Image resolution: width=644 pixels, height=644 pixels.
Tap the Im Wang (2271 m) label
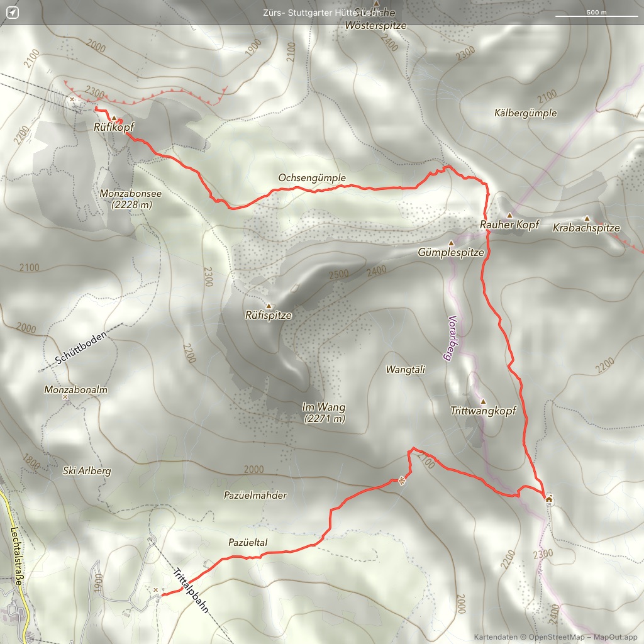324,413
